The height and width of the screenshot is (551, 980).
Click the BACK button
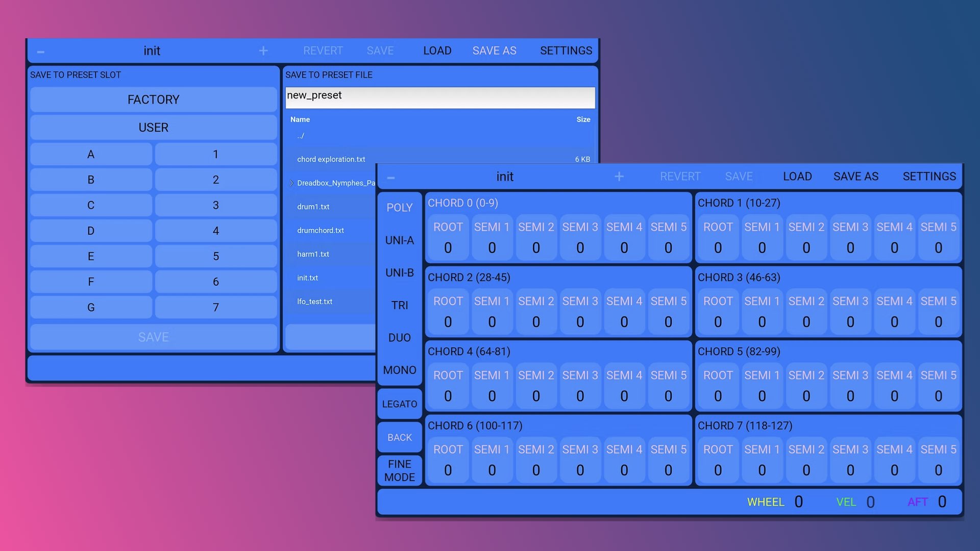pyautogui.click(x=400, y=438)
